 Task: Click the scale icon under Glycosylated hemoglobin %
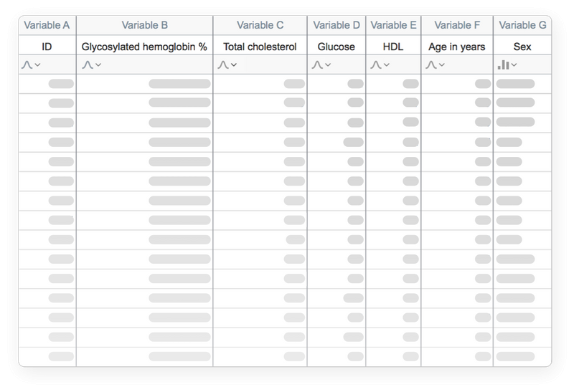click(88, 65)
